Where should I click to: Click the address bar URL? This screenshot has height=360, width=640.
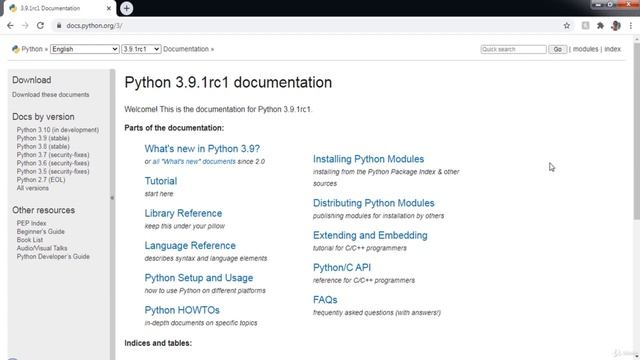tap(94, 25)
